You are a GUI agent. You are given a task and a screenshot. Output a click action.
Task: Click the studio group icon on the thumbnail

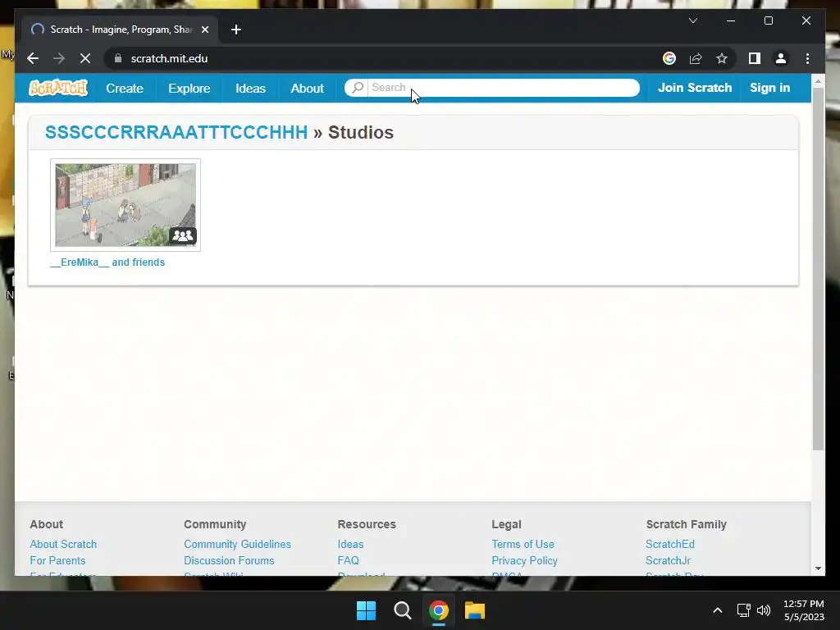183,235
